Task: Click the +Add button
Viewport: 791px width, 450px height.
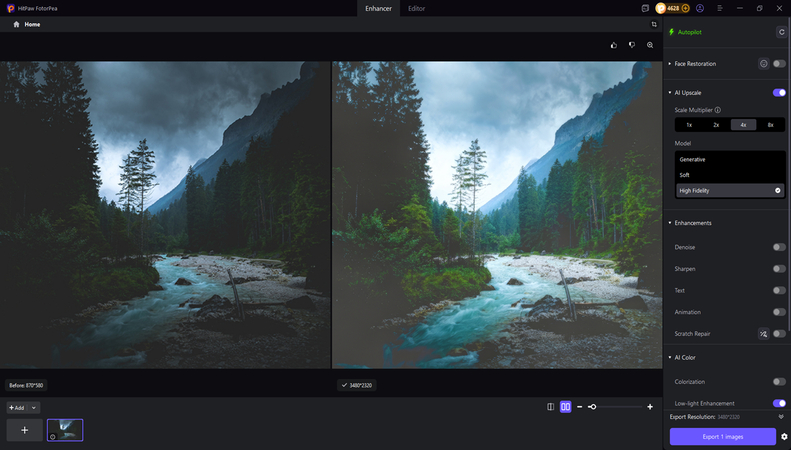Action: point(18,408)
